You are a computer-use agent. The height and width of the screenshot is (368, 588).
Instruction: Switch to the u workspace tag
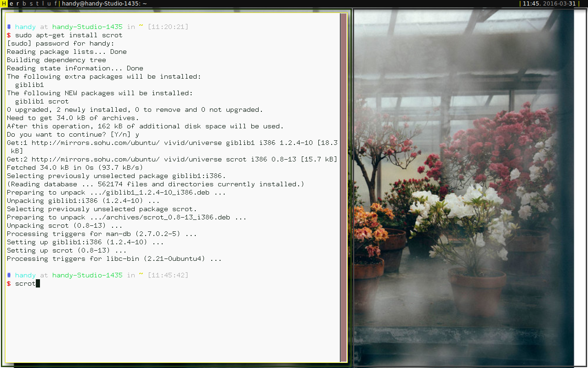(49, 3)
